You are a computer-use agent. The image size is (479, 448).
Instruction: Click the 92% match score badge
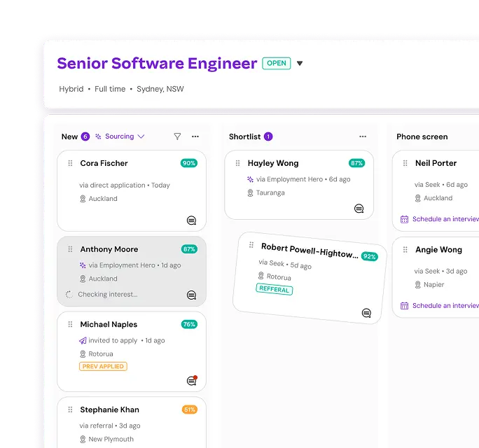370,256
